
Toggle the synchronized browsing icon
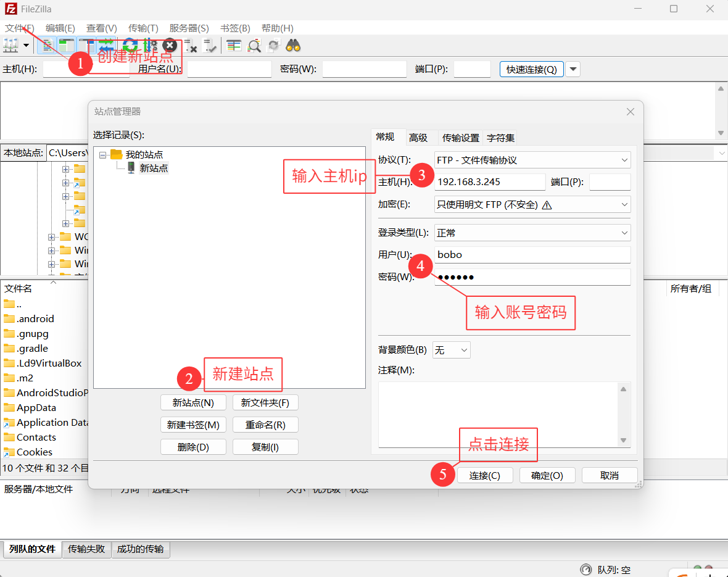tap(273, 46)
